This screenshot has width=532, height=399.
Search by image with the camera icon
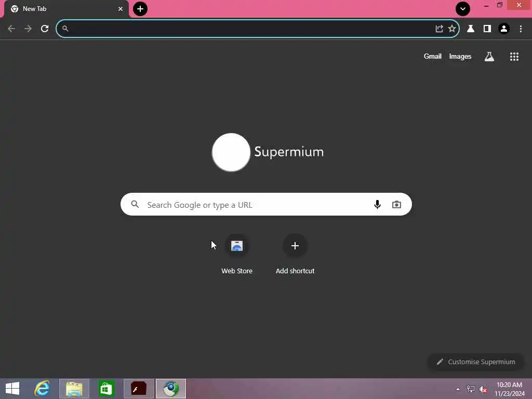[x=396, y=205]
